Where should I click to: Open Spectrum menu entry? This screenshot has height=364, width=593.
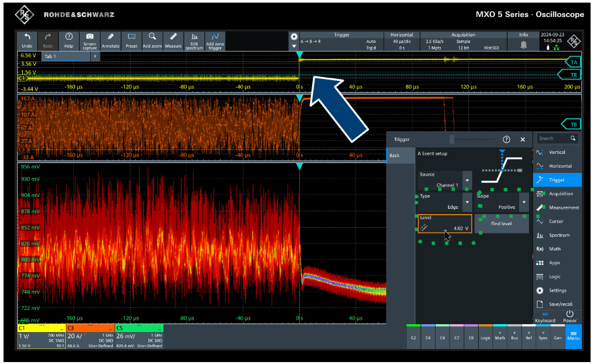click(558, 235)
